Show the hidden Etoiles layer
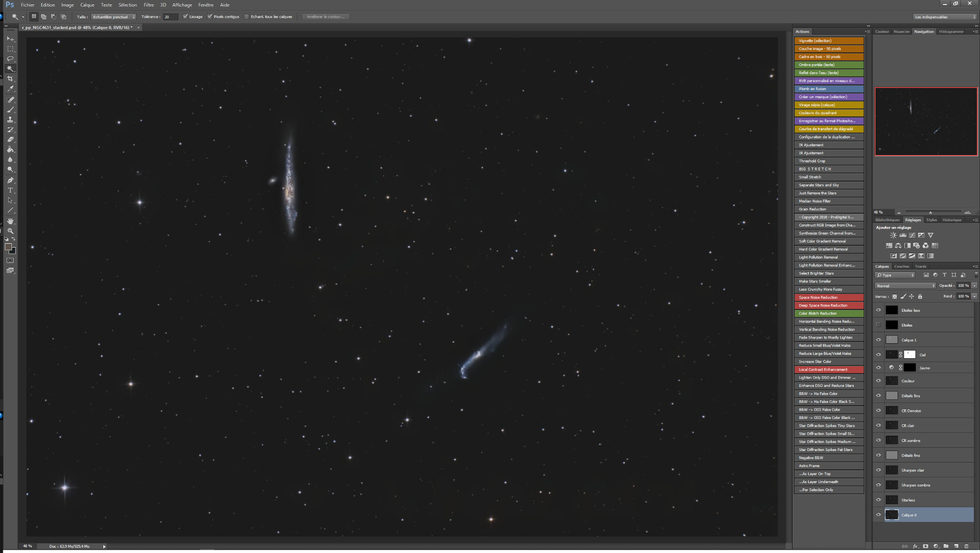Viewport: 980px width, 553px height. tap(879, 325)
